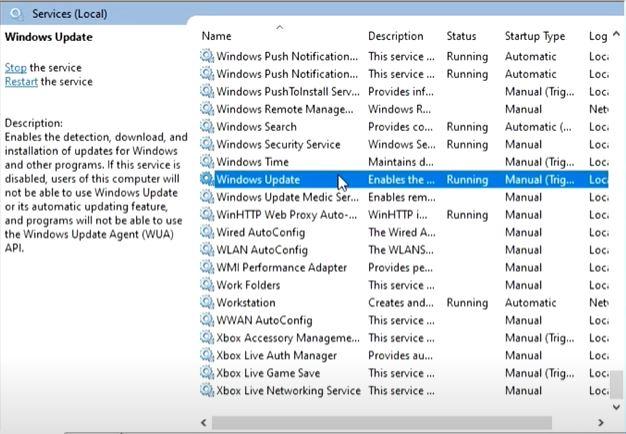
Task: Click the Xbox Accessory Management gear icon
Action: tap(207, 337)
